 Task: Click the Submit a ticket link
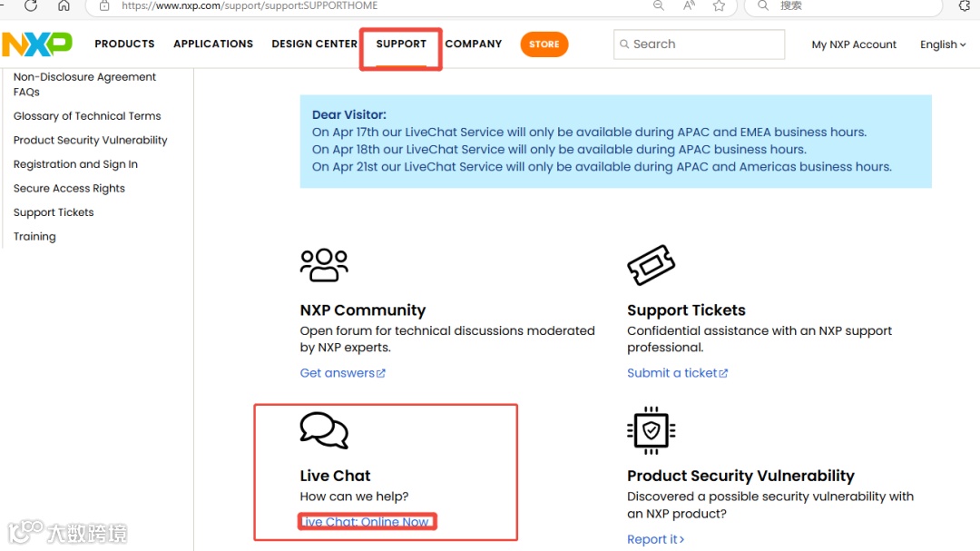click(x=677, y=373)
